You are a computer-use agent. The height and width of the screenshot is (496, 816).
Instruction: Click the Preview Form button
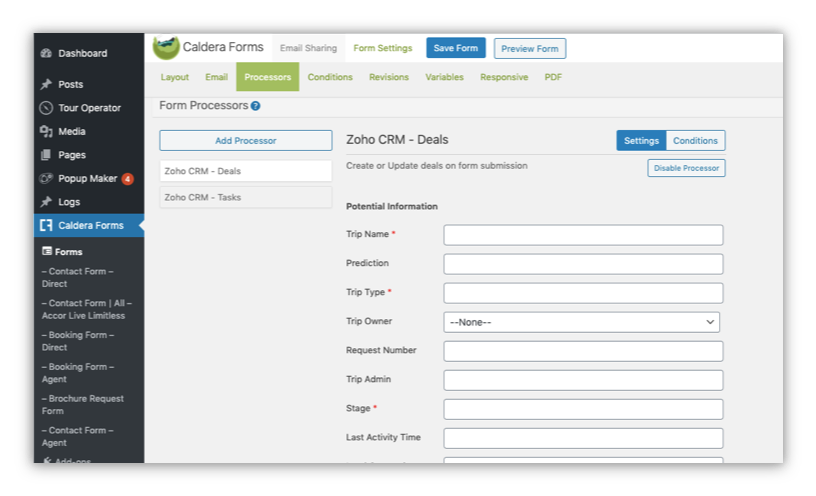[x=529, y=48]
